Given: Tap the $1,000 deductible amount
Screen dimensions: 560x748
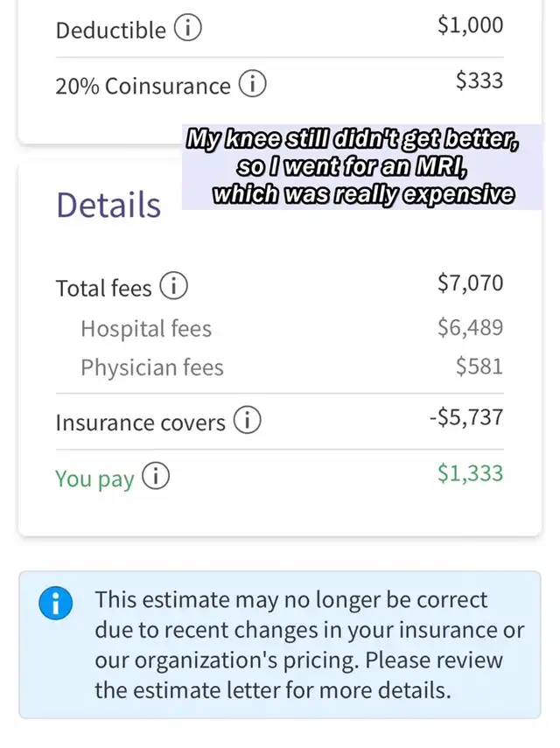Looking at the screenshot, I should tap(470, 24).
